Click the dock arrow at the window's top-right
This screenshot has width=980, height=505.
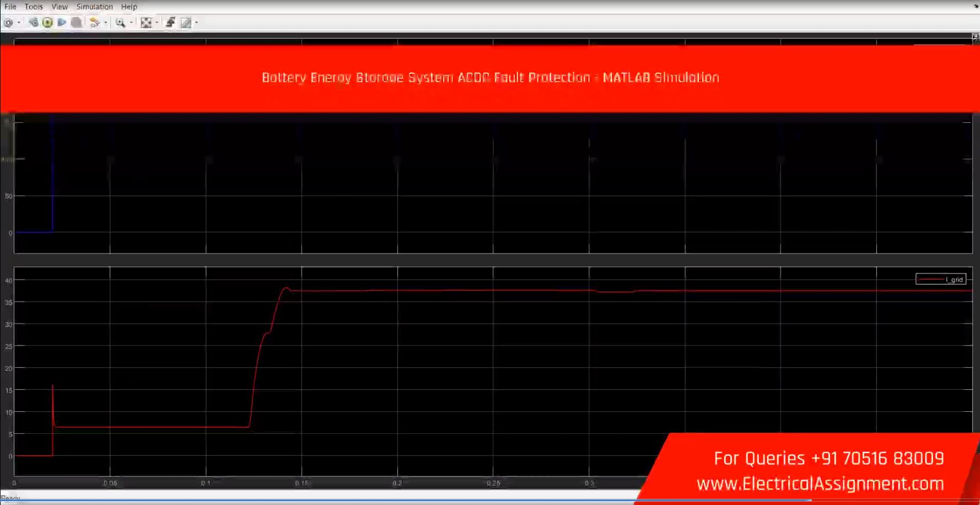976,7
